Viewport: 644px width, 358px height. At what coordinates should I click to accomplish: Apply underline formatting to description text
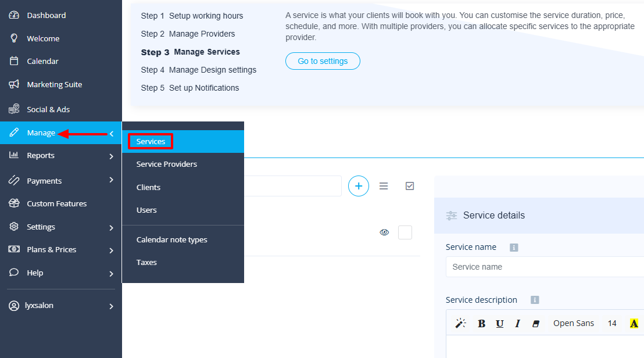499,323
